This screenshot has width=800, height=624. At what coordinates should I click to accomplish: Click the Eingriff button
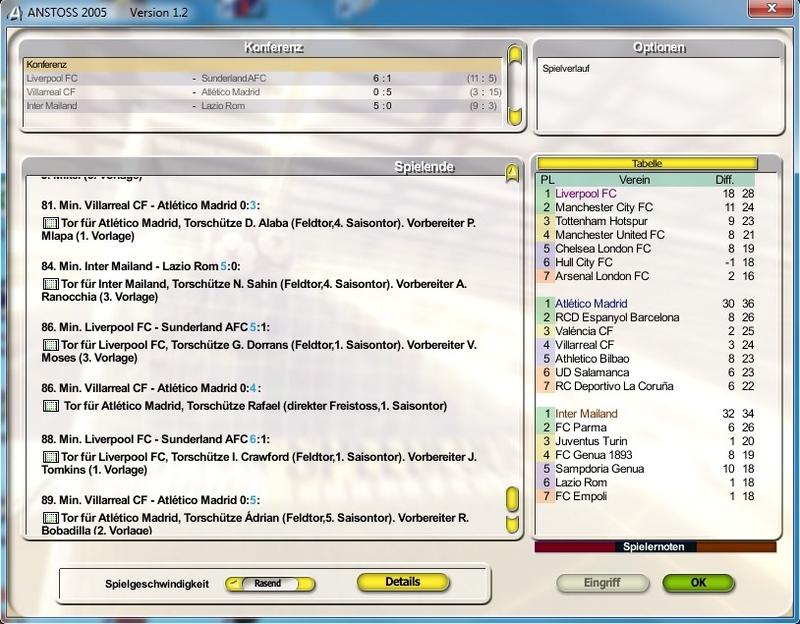point(603,583)
